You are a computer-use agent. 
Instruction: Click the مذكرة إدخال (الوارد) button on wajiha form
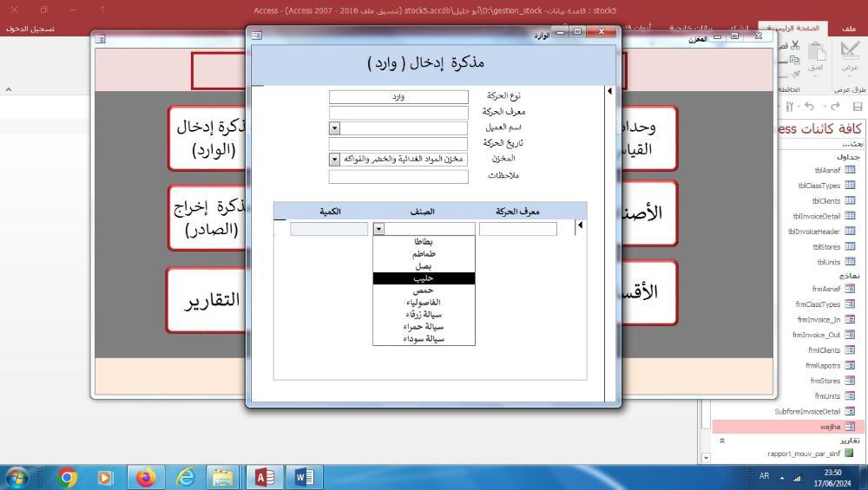coord(208,138)
